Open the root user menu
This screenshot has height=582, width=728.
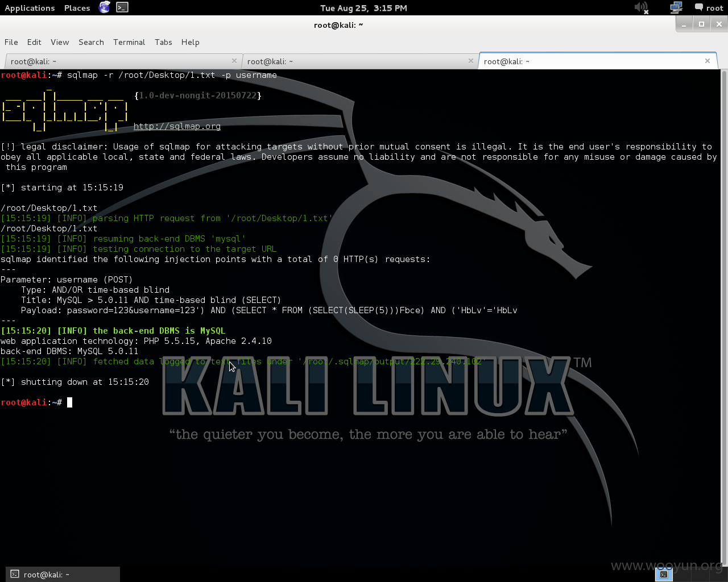709,8
